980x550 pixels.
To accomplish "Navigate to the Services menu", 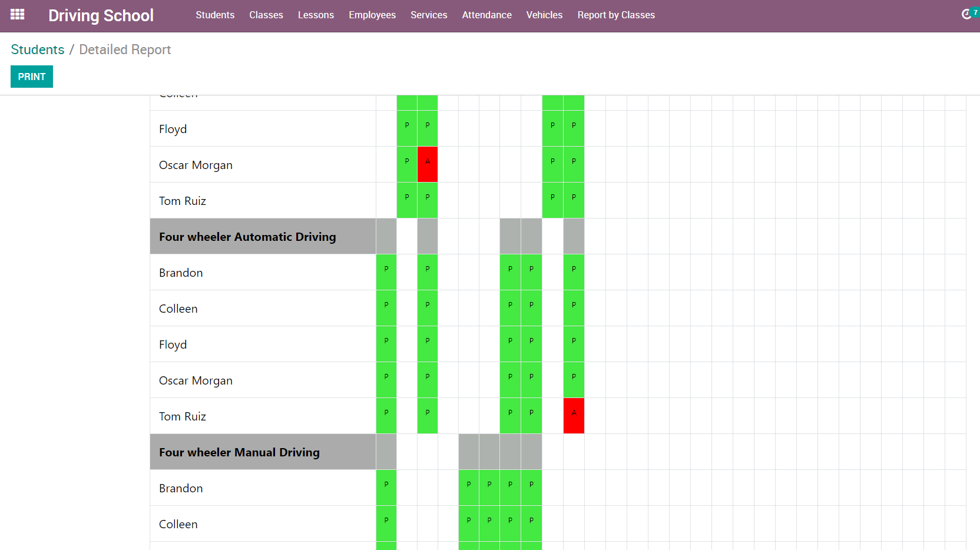I will [x=428, y=15].
